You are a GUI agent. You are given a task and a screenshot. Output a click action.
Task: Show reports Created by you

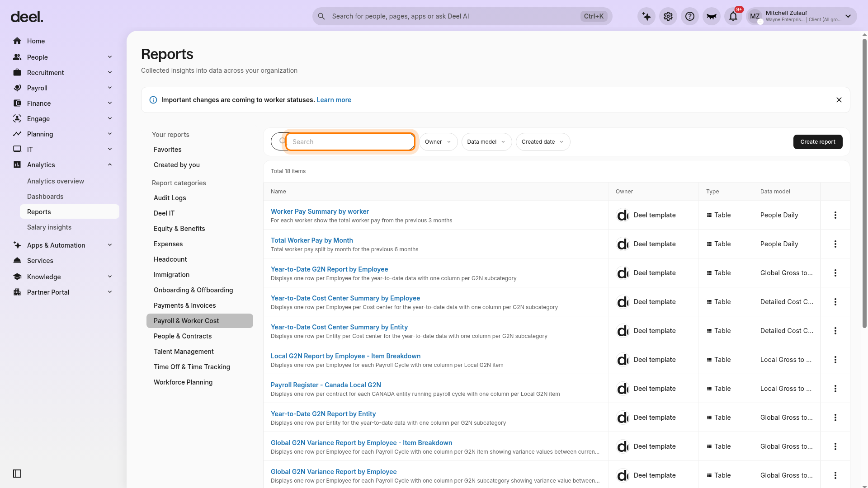200,165
